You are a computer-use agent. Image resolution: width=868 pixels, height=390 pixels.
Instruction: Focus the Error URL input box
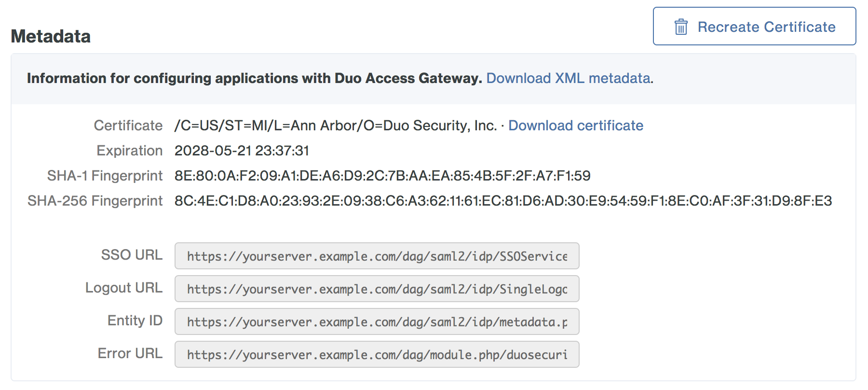pyautogui.click(x=377, y=354)
